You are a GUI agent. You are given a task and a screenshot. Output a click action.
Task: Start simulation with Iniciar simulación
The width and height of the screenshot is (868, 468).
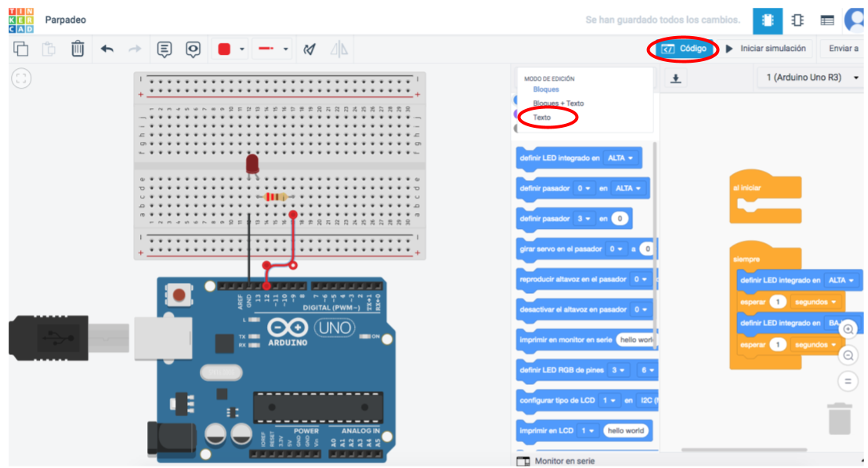[x=765, y=49]
